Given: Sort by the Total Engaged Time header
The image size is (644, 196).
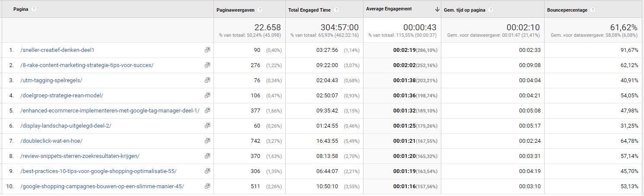Looking at the screenshot, I should click(309, 10).
